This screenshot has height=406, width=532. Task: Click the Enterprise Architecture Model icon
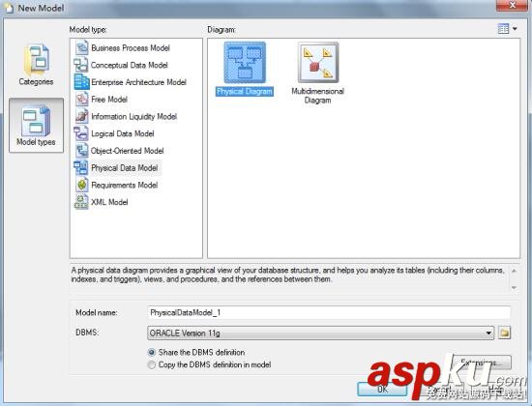pos(81,82)
